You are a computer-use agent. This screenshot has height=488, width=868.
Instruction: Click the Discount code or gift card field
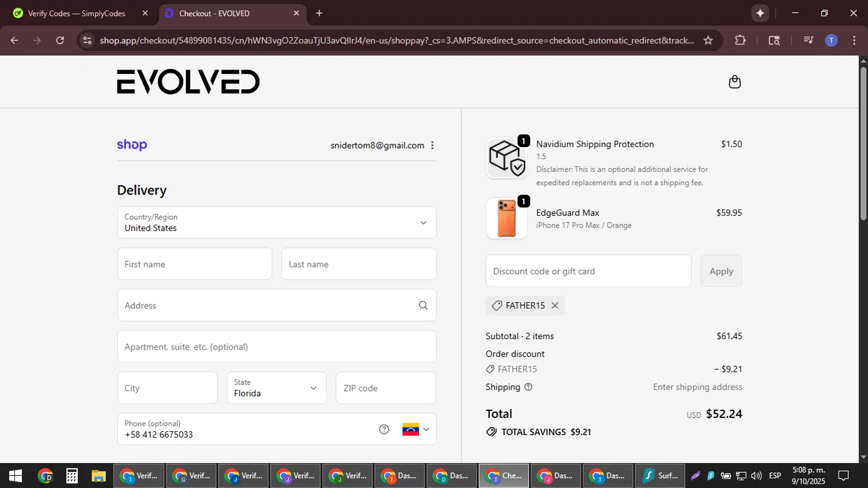[589, 271]
